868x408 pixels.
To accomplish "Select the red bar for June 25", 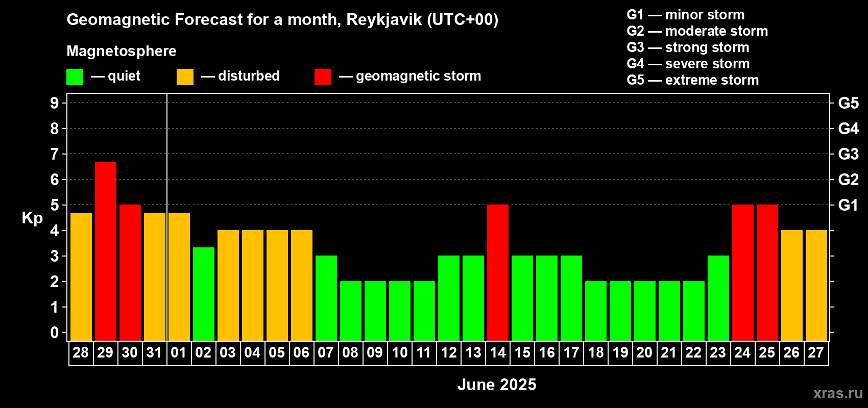I will point(767,273).
